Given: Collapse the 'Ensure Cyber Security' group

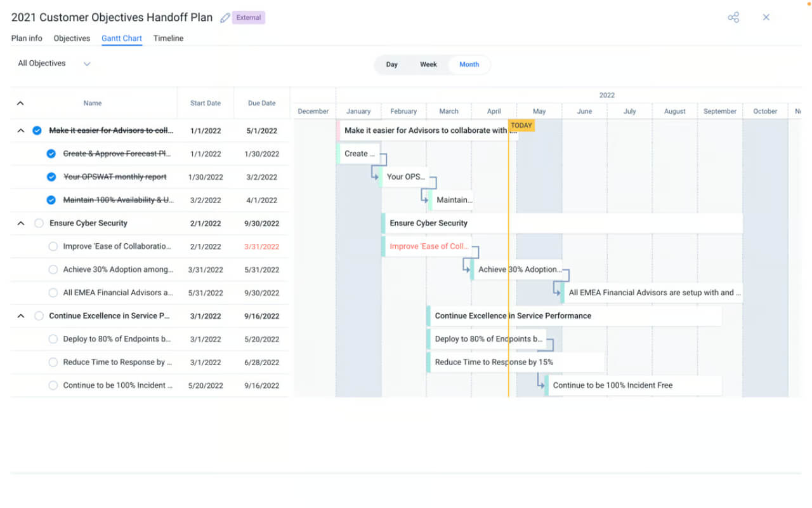Looking at the screenshot, I should click(x=20, y=224).
